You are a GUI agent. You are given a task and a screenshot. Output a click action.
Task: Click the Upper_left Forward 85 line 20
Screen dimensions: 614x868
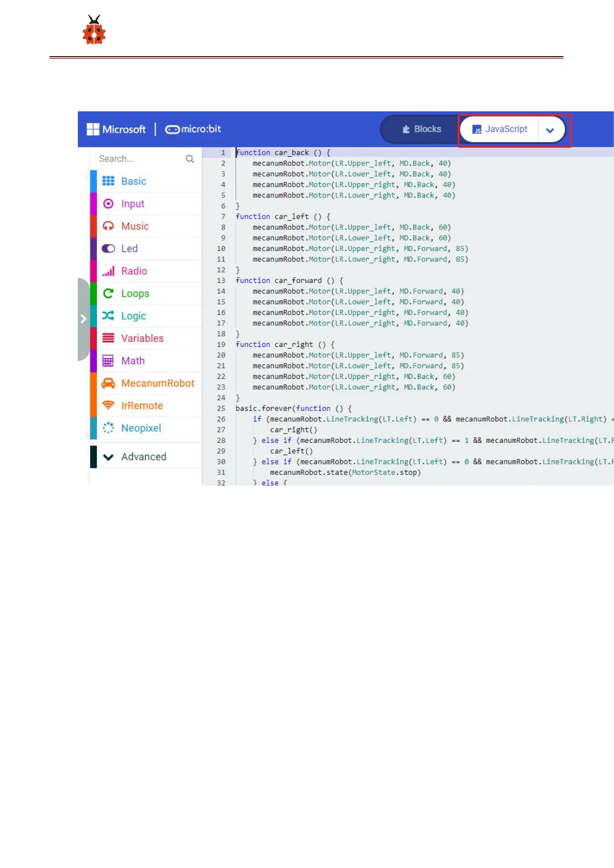click(x=359, y=355)
